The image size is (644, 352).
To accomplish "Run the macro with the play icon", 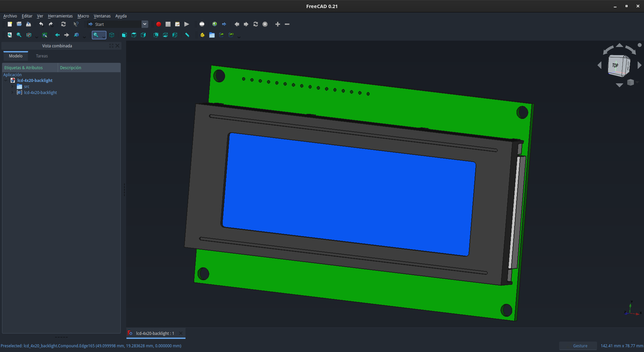I will 187,24.
